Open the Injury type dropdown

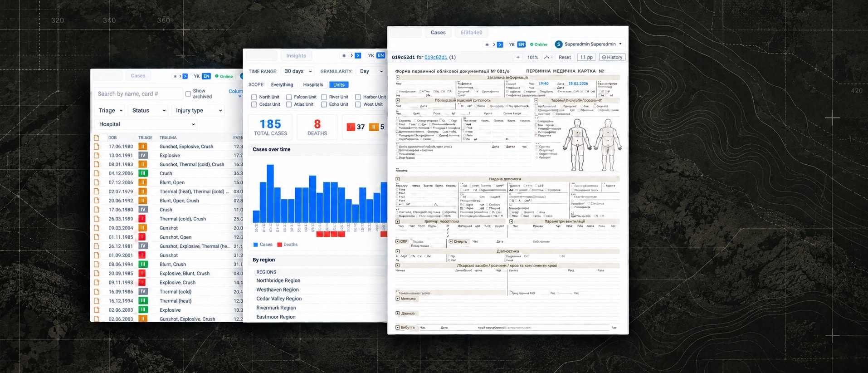point(198,110)
